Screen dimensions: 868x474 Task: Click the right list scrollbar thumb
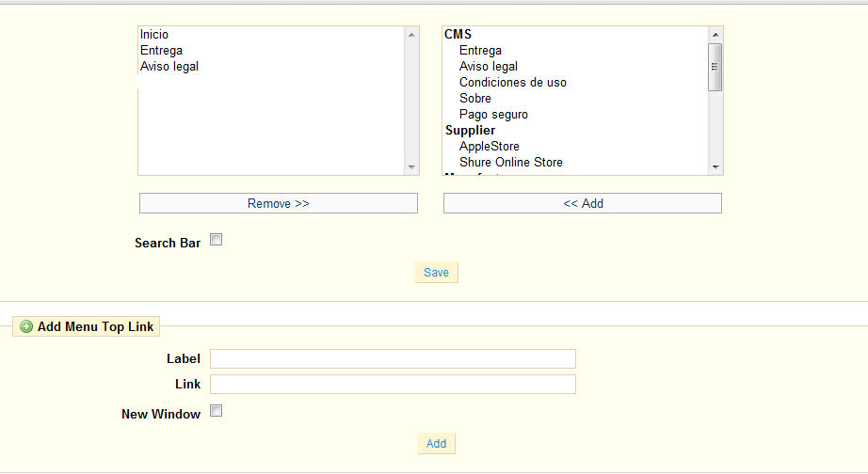click(x=715, y=67)
